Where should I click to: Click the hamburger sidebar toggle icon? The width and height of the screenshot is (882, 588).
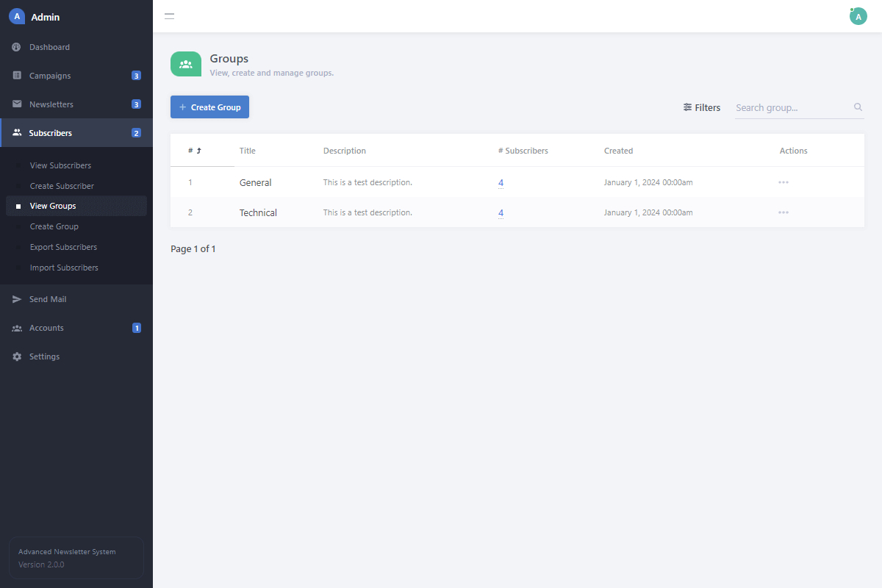click(x=169, y=16)
